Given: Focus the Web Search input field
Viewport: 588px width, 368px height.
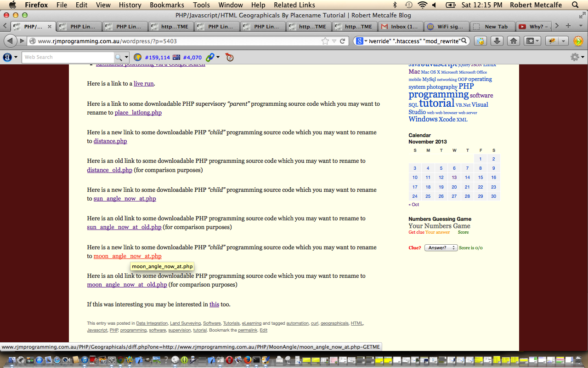Looking at the screenshot, I should coord(68,57).
